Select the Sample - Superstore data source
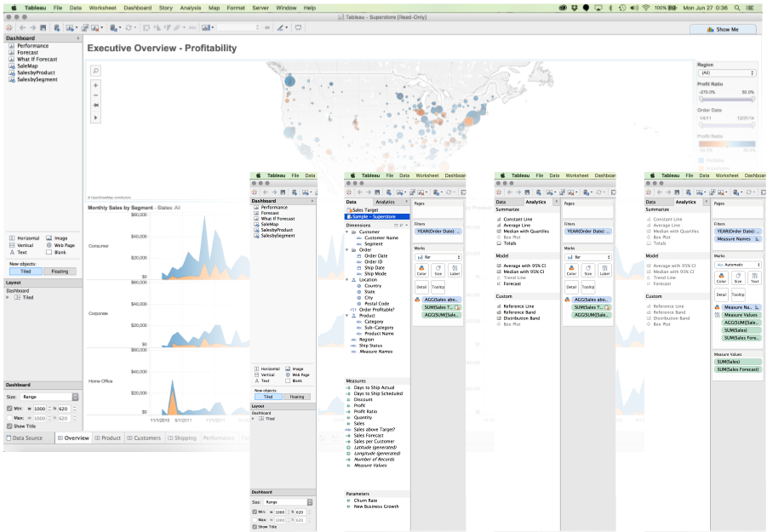Viewport: 767px width, 532px height. pos(377,216)
